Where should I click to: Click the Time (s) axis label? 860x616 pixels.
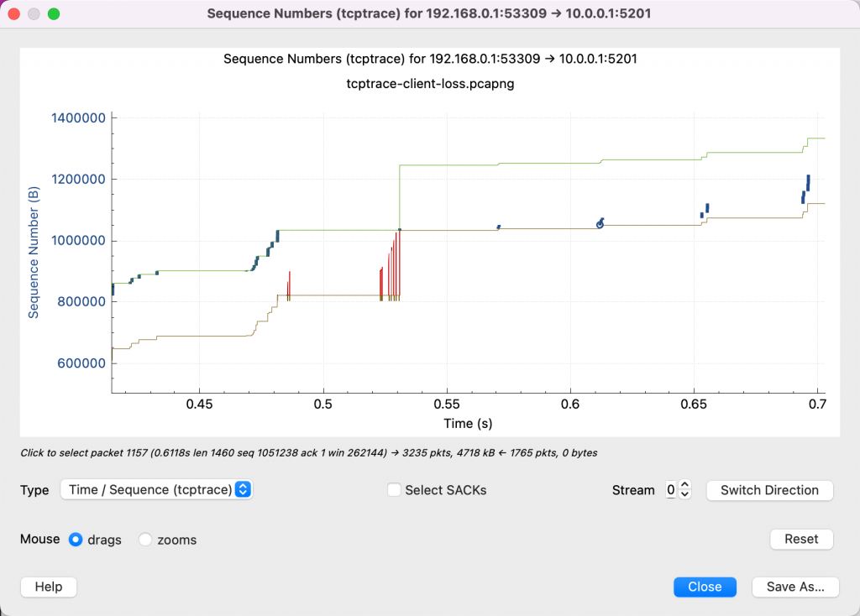click(x=468, y=424)
